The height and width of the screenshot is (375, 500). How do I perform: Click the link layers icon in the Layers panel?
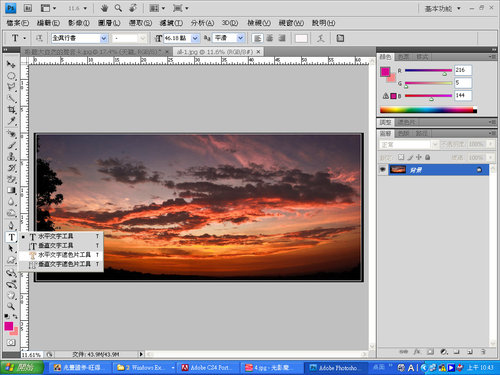click(403, 352)
